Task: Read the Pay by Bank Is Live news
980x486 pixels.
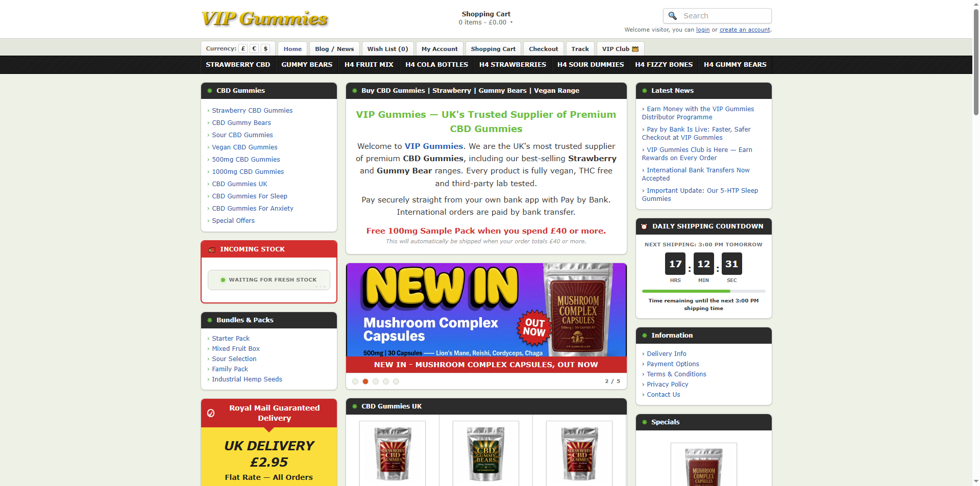Action: click(696, 134)
